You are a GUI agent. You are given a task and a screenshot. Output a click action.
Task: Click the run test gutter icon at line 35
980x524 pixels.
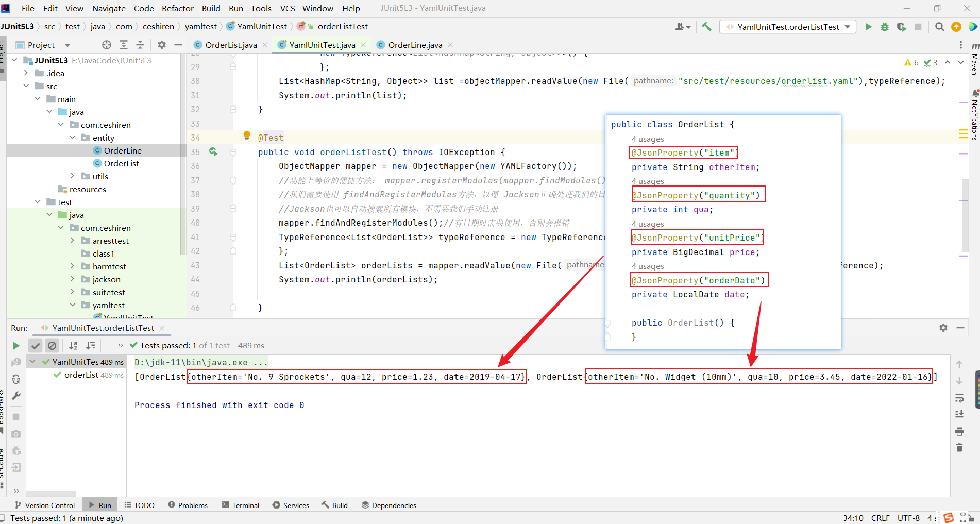pos(213,152)
